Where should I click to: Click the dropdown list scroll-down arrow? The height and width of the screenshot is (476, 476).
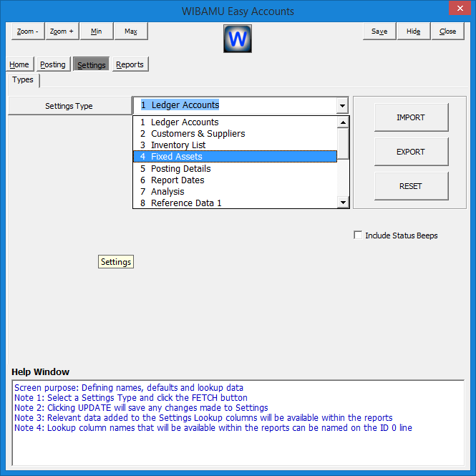(343, 203)
